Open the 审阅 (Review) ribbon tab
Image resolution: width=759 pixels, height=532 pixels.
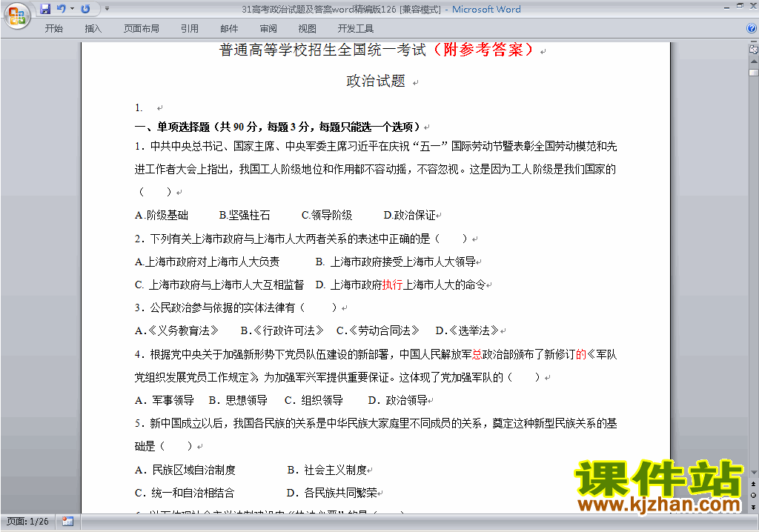pos(268,29)
